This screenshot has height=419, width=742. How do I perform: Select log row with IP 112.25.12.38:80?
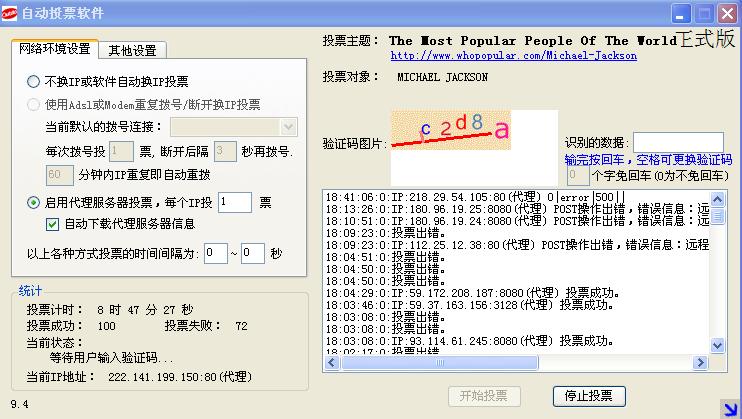517,245
